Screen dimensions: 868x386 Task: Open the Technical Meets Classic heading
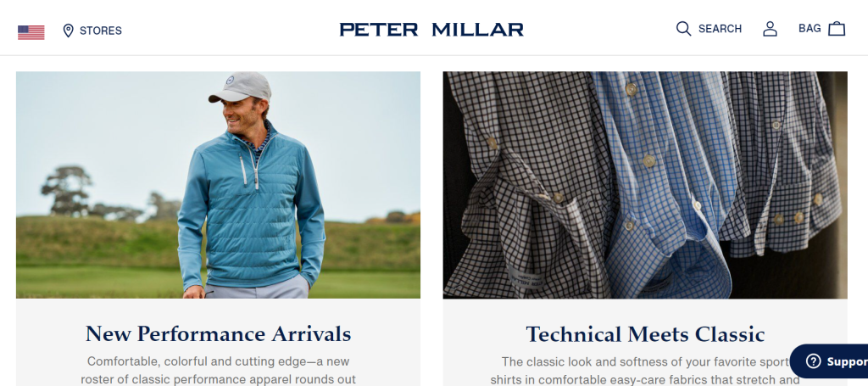(x=645, y=334)
